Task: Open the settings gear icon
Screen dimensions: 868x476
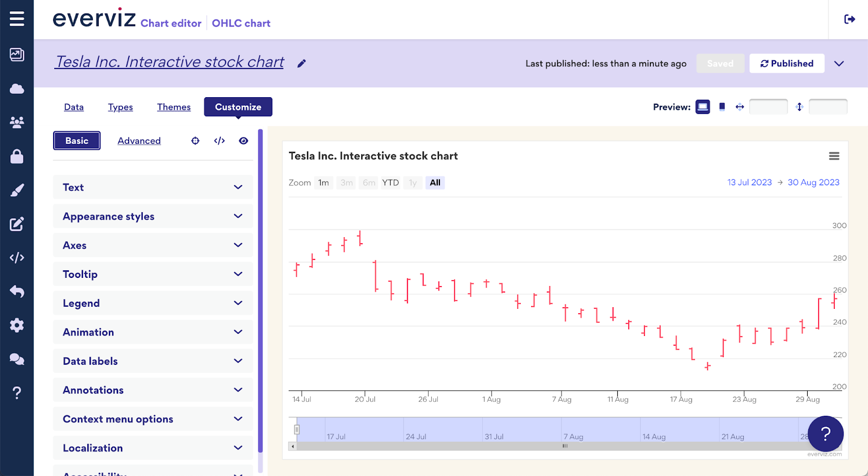Action: tap(17, 325)
